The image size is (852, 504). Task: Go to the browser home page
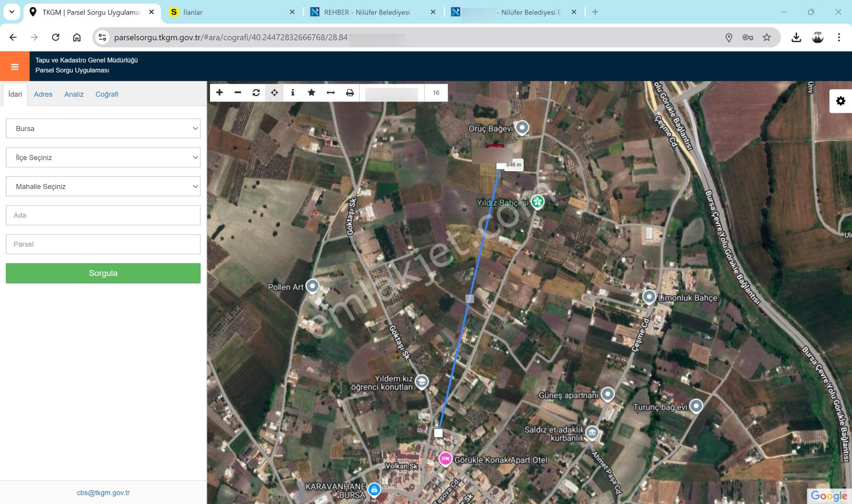point(77,37)
